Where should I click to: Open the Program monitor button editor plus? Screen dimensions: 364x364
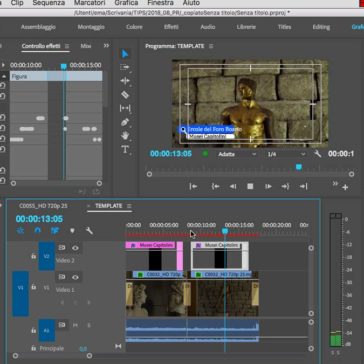click(x=345, y=187)
